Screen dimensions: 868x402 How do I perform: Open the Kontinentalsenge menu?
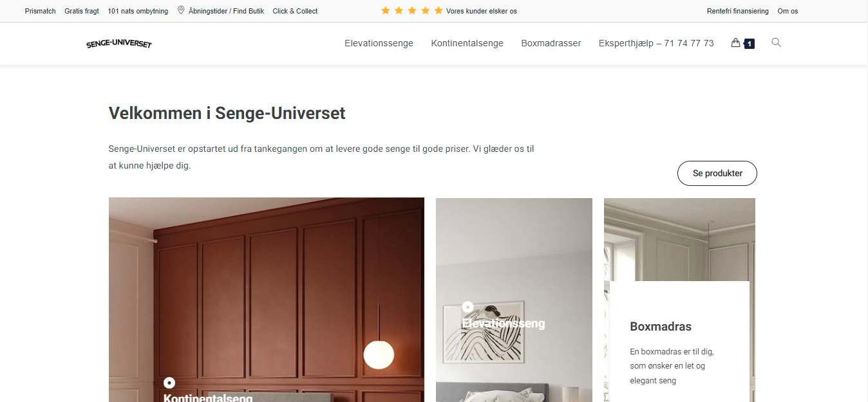click(467, 43)
